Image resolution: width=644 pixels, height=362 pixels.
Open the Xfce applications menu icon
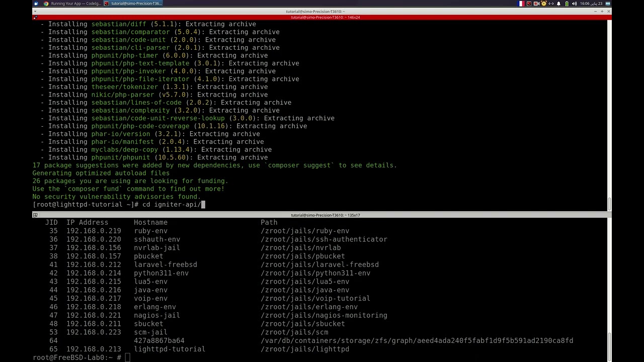click(x=36, y=4)
